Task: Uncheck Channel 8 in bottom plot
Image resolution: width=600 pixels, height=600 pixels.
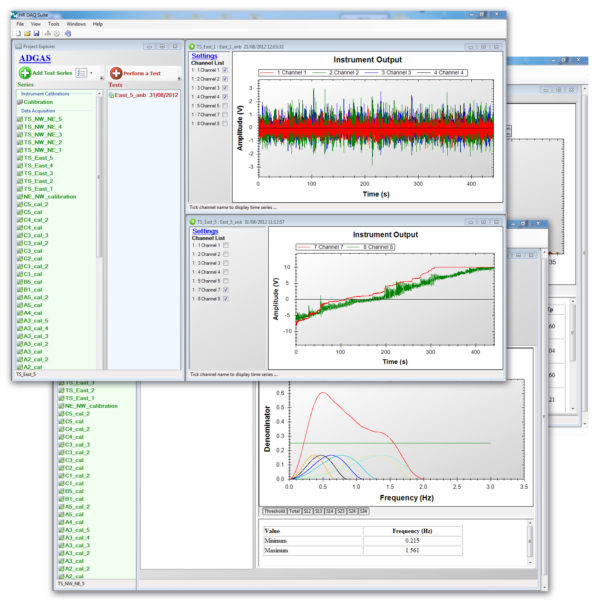Action: [225, 298]
